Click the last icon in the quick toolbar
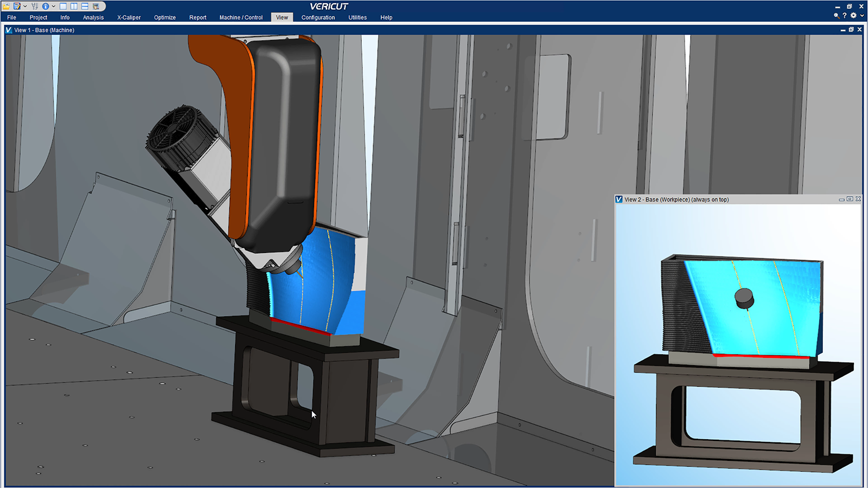868x488 pixels. click(x=96, y=7)
